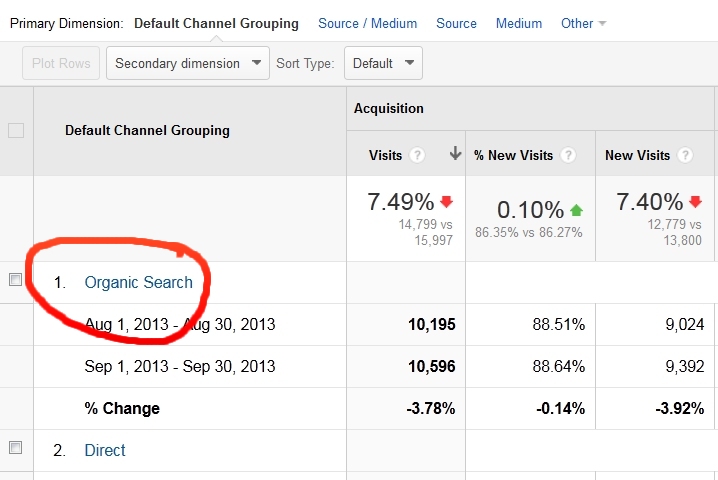This screenshot has height=480, width=718.
Task: Click the 88.64% new visits cell
Action: (x=559, y=366)
